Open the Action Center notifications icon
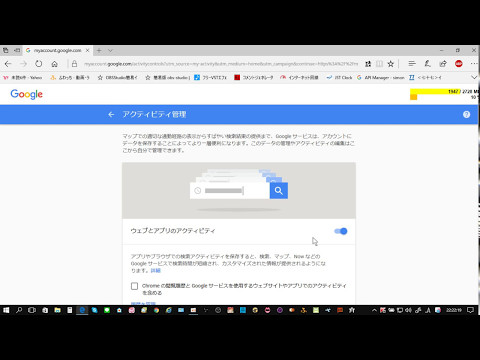Image resolution: width=480 pixels, height=360 pixels. pyautogui.click(x=470, y=310)
